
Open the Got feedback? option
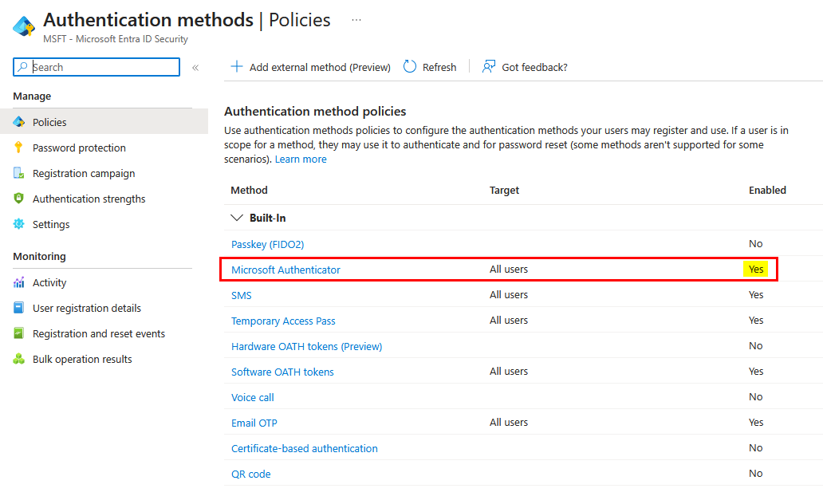(x=525, y=67)
